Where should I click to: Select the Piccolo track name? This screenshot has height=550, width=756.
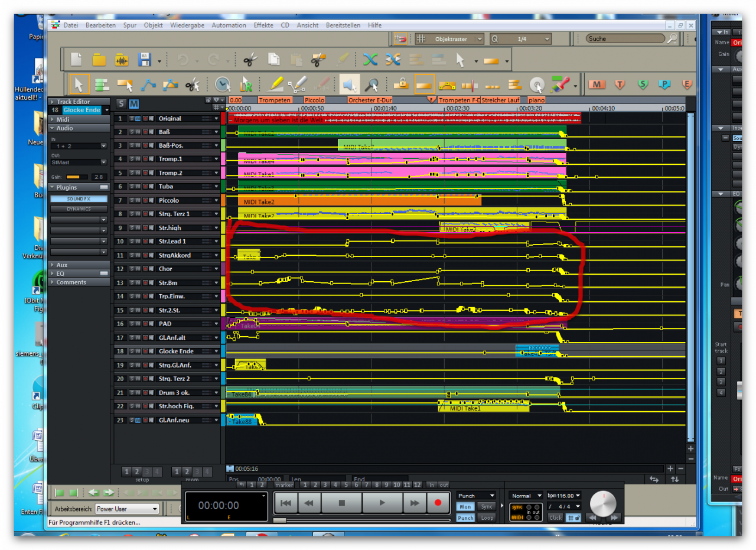coord(169,200)
